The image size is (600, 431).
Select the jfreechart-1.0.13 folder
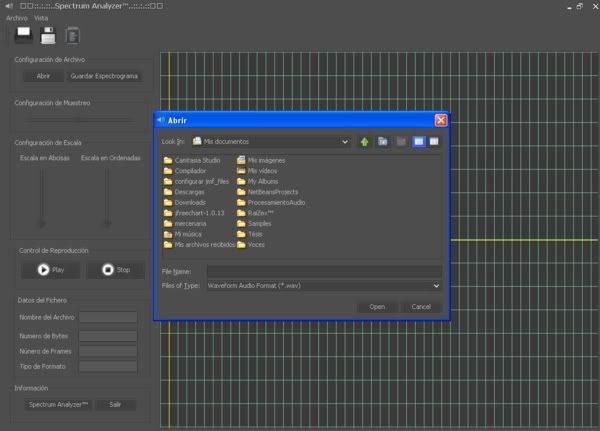pos(194,213)
